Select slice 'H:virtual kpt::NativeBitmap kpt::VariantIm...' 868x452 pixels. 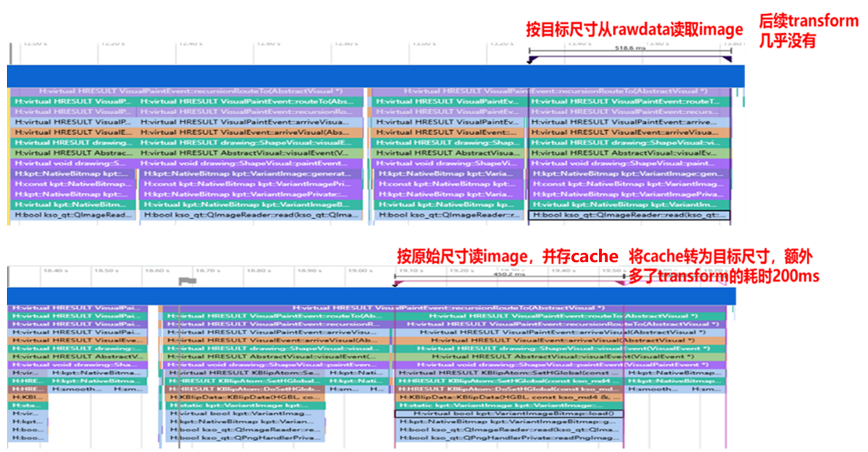tap(630, 205)
